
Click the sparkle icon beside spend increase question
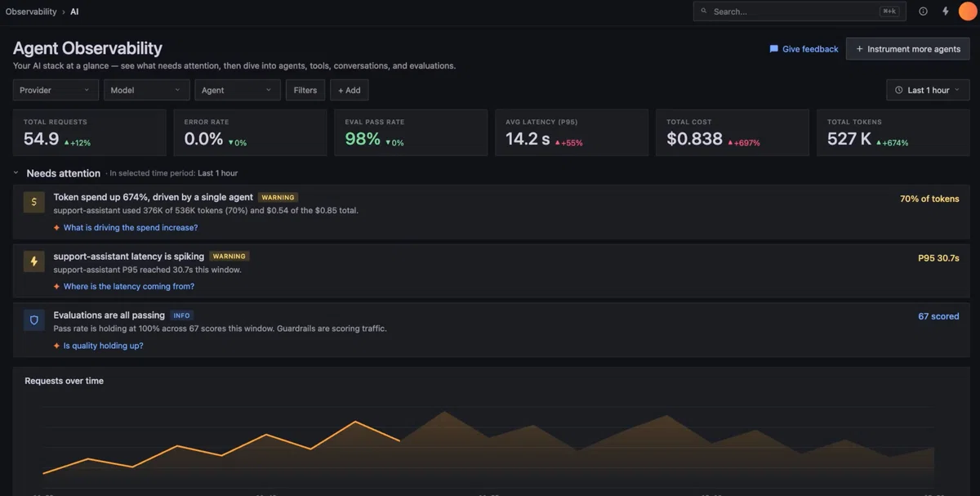[x=56, y=228]
